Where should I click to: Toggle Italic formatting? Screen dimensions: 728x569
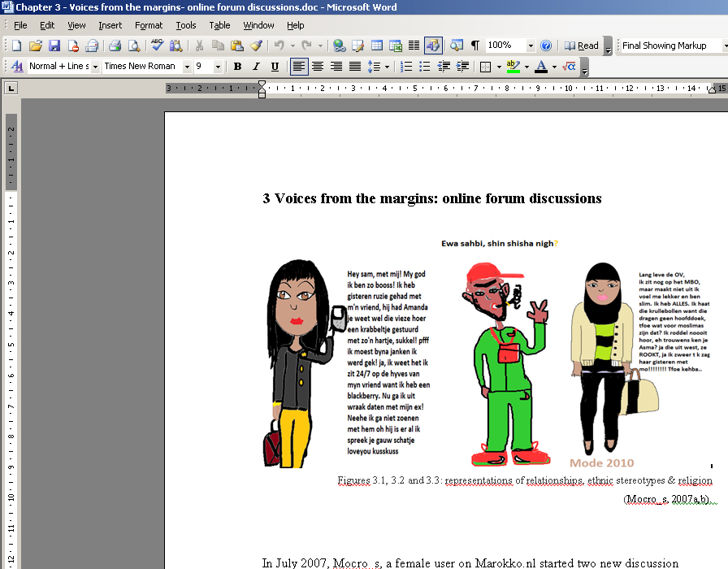coord(256,67)
